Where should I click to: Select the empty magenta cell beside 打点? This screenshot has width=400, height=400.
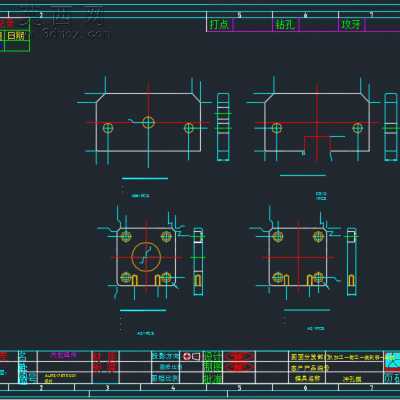point(253,25)
